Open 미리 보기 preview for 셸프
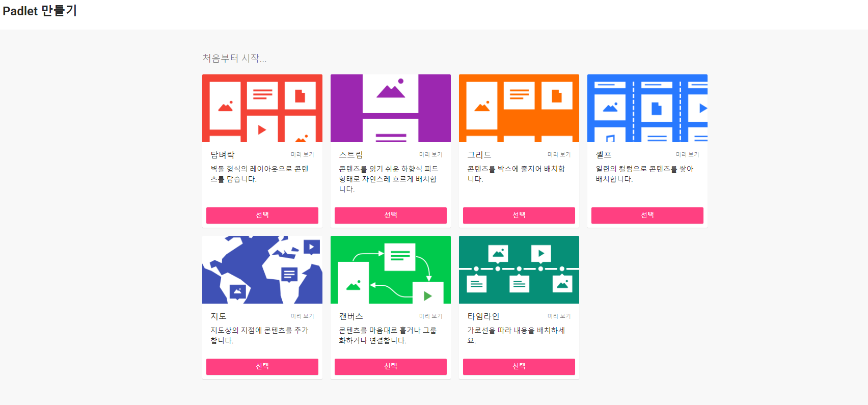The width and height of the screenshot is (868, 405). coord(688,154)
